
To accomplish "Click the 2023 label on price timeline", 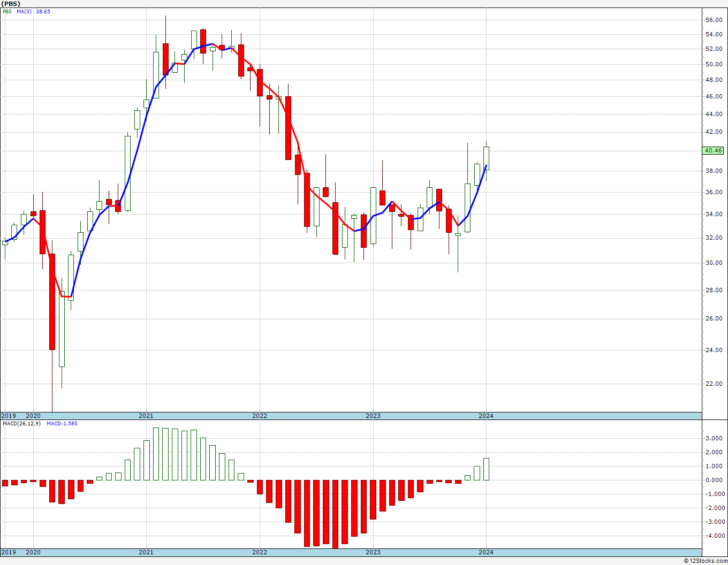I will coord(373,416).
